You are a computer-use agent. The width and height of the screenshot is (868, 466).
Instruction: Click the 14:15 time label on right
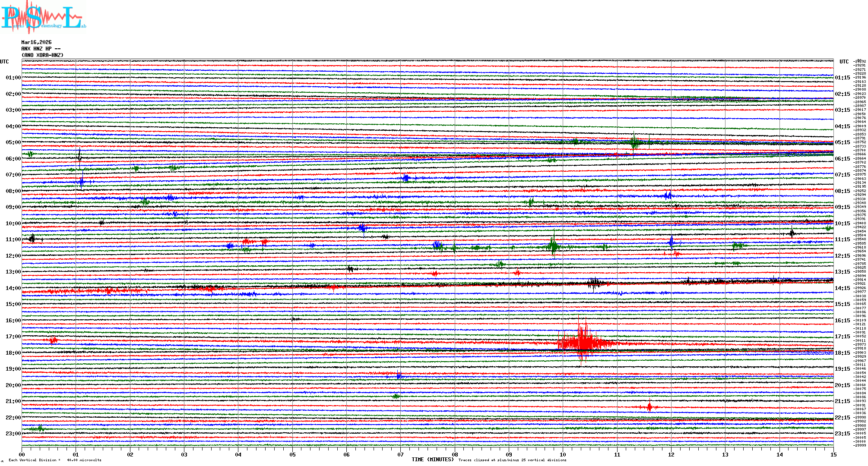point(842,288)
